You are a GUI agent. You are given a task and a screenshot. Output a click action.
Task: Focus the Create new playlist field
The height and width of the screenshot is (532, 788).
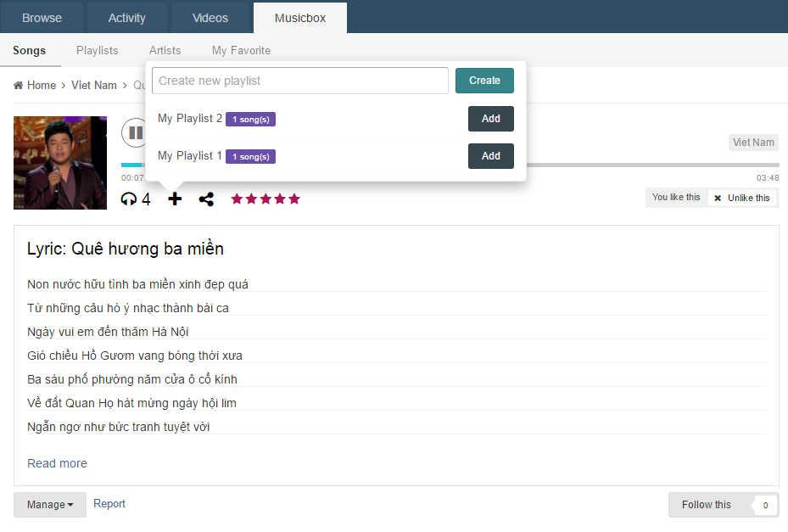[x=299, y=81]
